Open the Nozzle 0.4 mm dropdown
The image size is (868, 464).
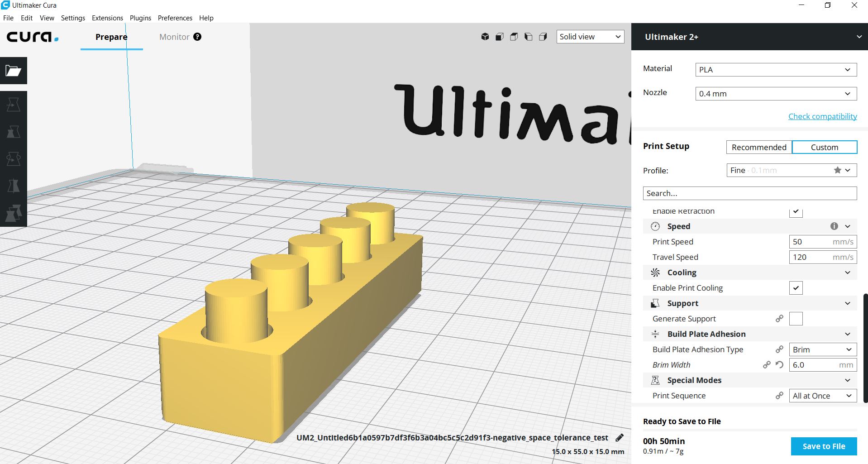tap(776, 94)
